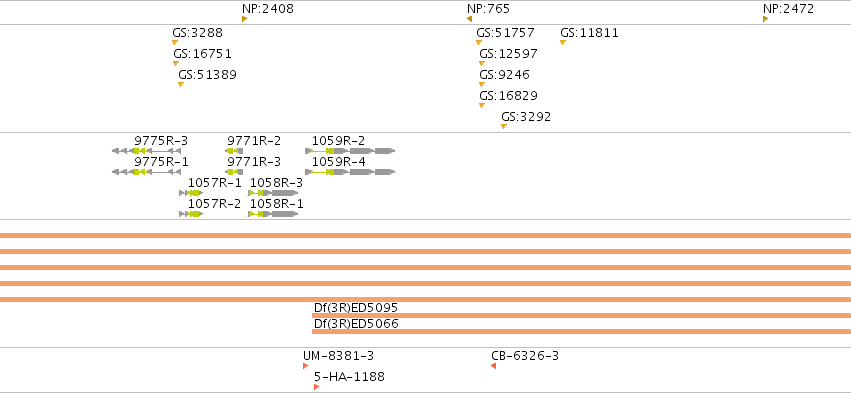
Task: Click the 1059R-4 transcript label
Action: (339, 162)
